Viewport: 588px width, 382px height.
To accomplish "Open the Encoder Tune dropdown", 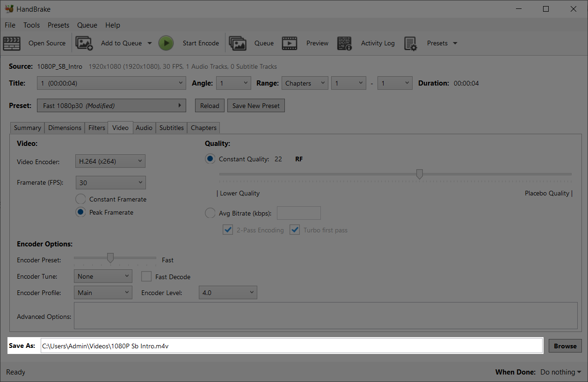I will [x=103, y=276].
